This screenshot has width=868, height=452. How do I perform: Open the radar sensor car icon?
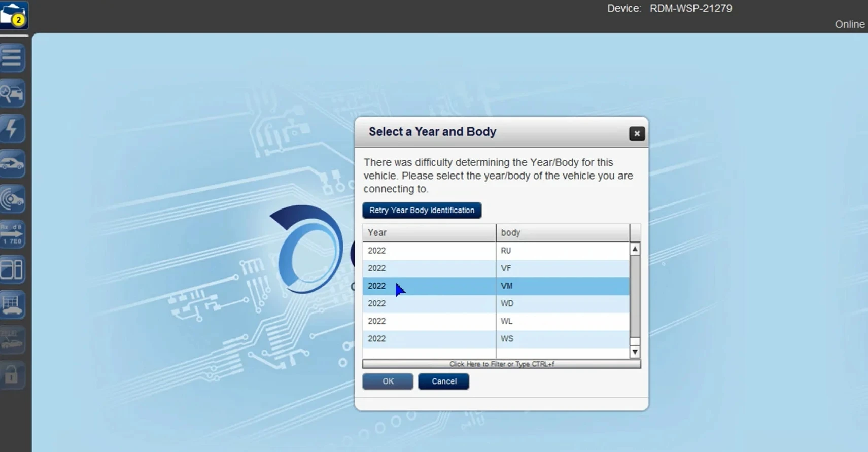(x=12, y=199)
